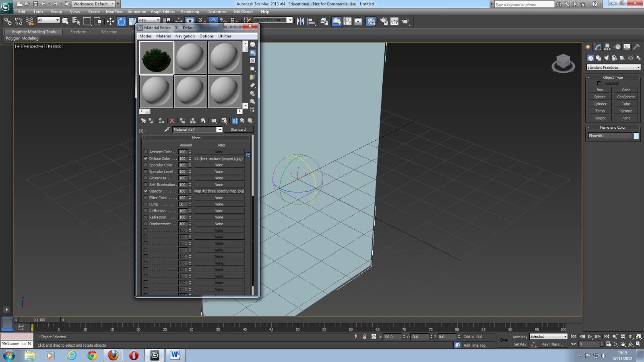Toggle AutoGrid in the Object Type rollout
Viewport: 644px width, 362px height.
[x=599, y=83]
